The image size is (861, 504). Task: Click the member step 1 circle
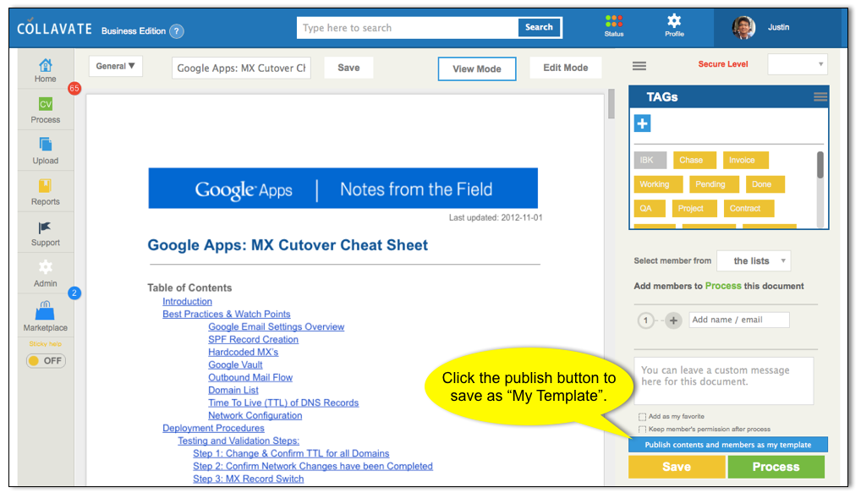tap(646, 320)
